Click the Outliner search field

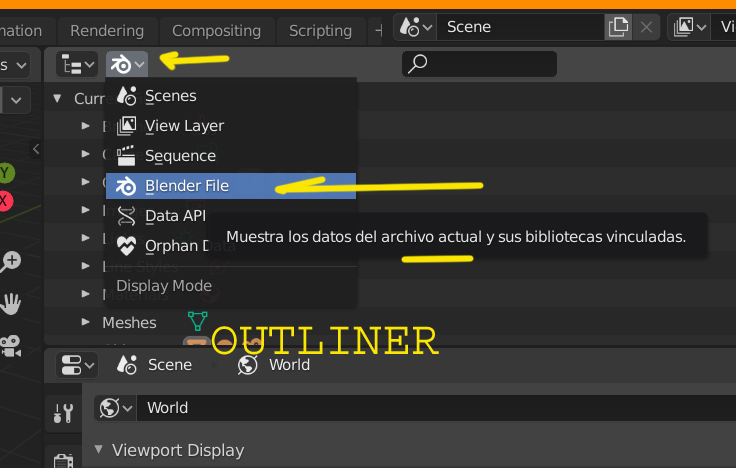tap(480, 64)
